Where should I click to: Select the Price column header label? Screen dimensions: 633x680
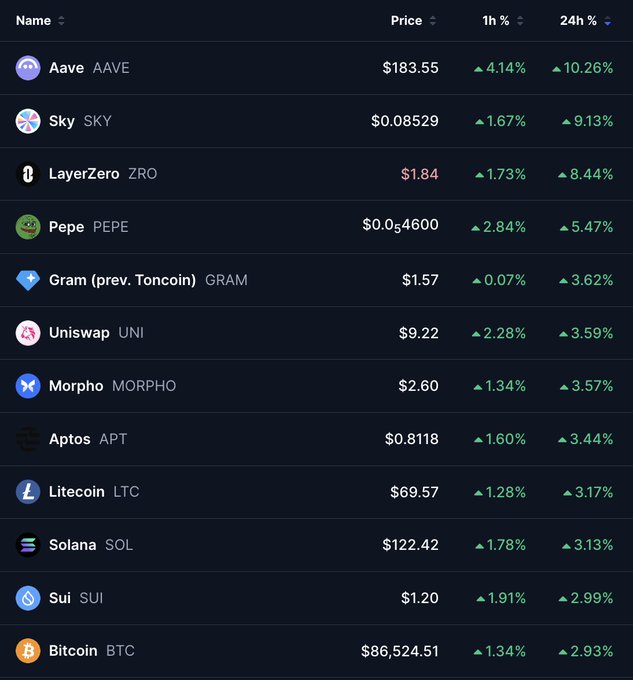[x=406, y=20]
